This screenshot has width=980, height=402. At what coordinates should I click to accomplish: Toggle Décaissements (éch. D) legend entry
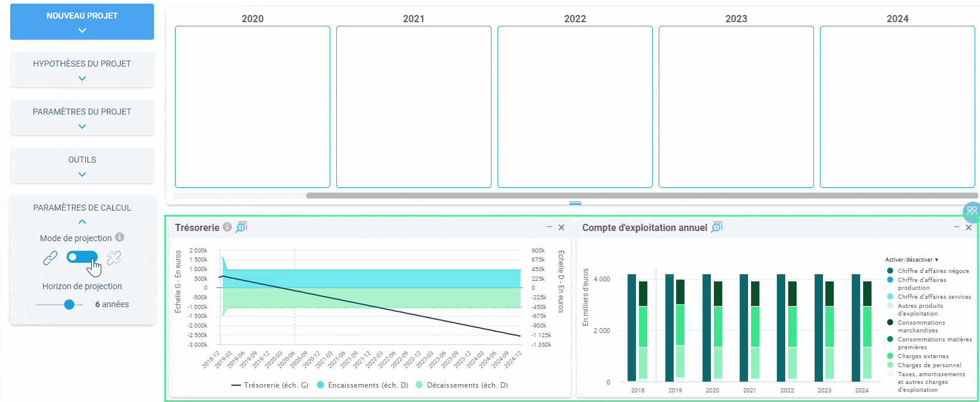click(x=462, y=385)
